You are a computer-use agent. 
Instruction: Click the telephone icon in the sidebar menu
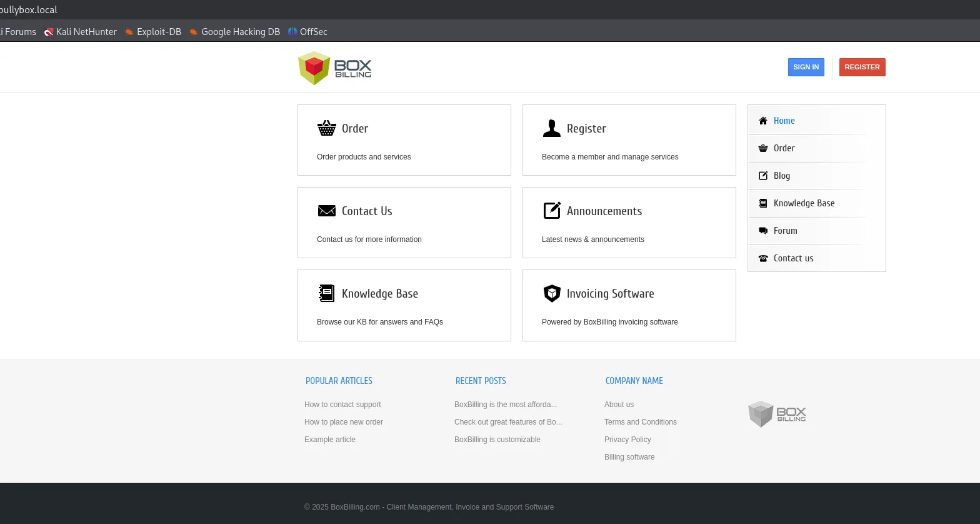point(762,258)
